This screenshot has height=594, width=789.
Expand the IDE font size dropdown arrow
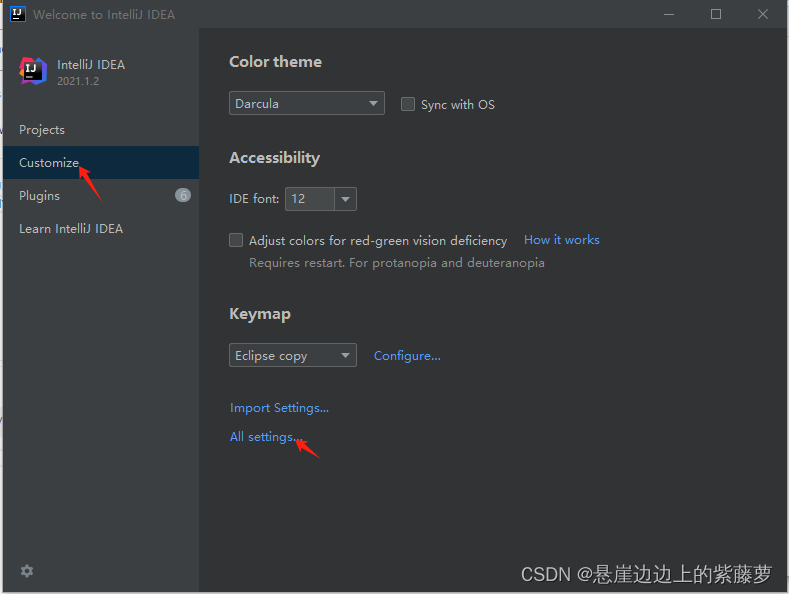(x=345, y=199)
